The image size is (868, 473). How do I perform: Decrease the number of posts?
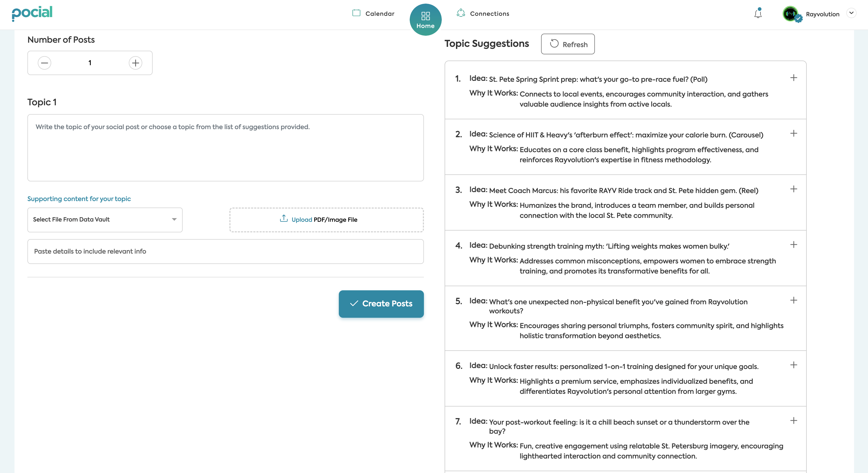pos(44,63)
